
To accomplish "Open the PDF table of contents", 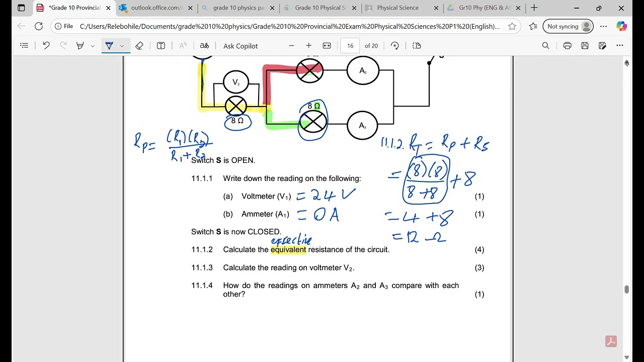I will point(24,46).
